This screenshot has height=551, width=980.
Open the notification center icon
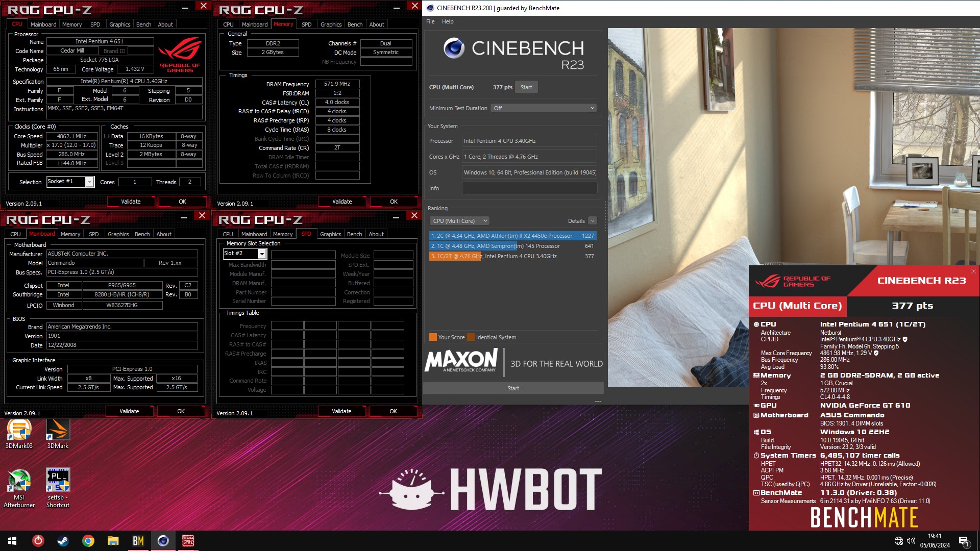point(964,541)
